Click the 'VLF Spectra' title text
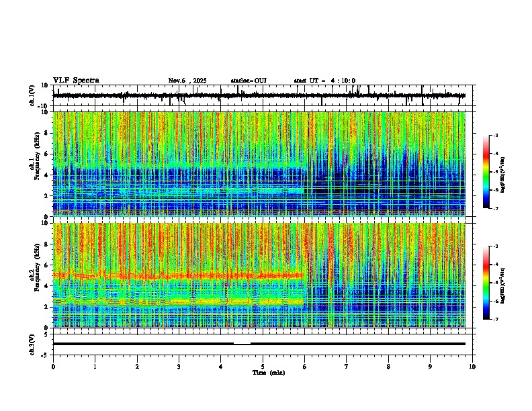Image resolution: width=532 pixels, height=411 pixels. pos(76,81)
